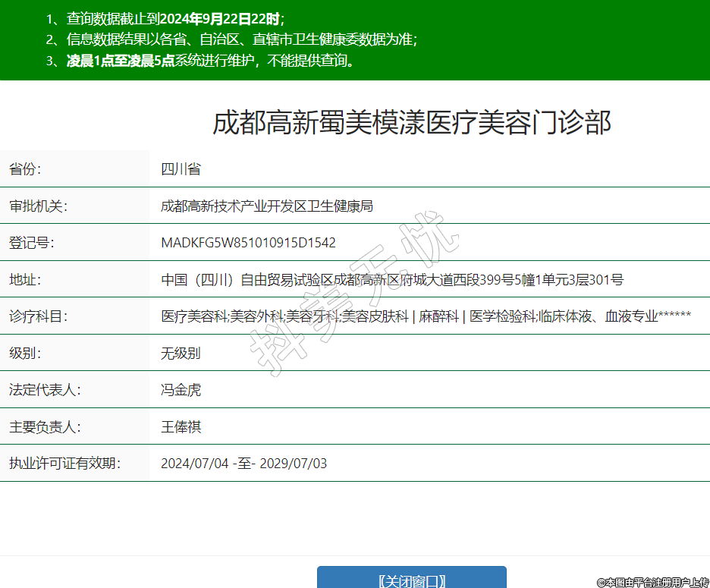Click the clinic title 成都高新蜀美模漾医疗美容门诊部
This screenshot has height=588, width=710.
pos(411,123)
